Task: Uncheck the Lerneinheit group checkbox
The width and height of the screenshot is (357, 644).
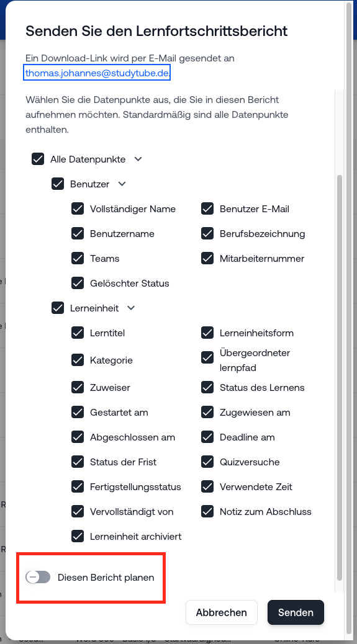Action: pos(58,308)
